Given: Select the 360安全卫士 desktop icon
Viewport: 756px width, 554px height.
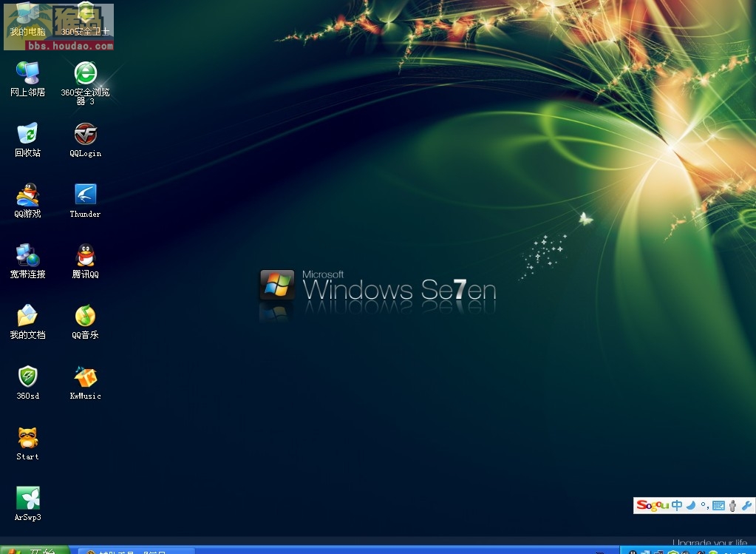Looking at the screenshot, I should coord(85,19).
